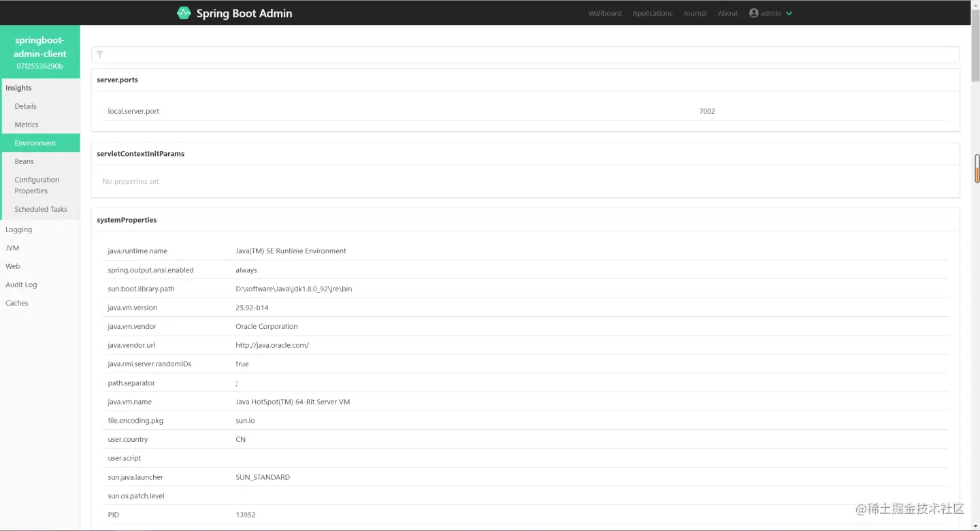Click the application id 07f25536290b
This screenshot has height=531, width=980.
40,66
